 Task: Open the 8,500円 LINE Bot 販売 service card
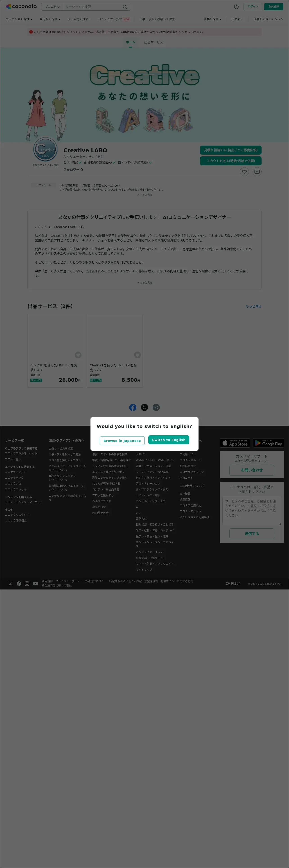click(115, 351)
